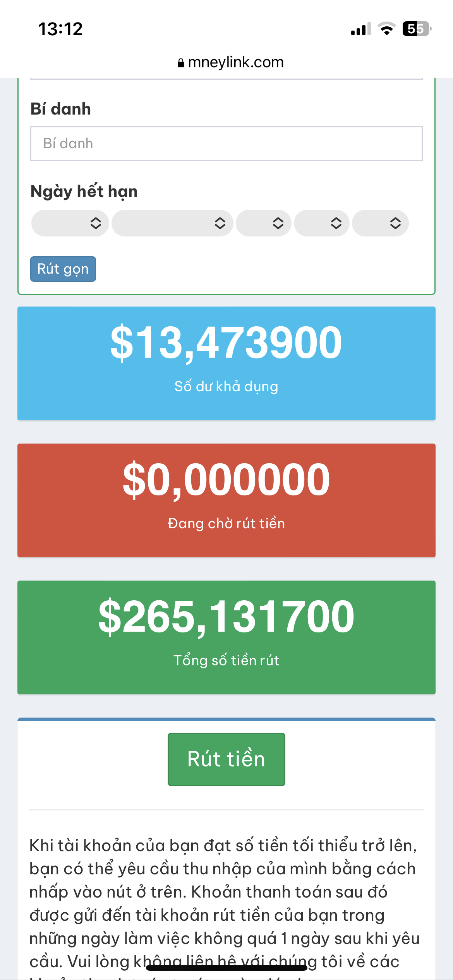Tap the Wi-Fi status icon
Screen dimensions: 453x980
pos(386,29)
